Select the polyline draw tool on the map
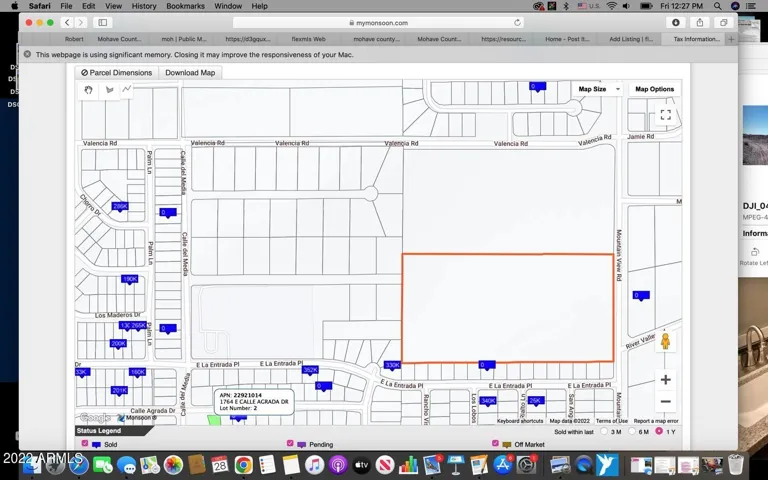The height and width of the screenshot is (480, 768). click(127, 89)
